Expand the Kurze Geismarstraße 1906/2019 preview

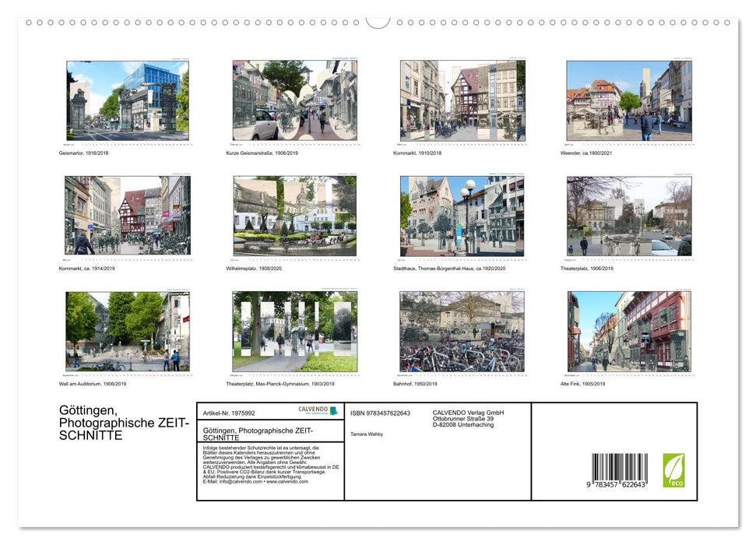coord(294,101)
